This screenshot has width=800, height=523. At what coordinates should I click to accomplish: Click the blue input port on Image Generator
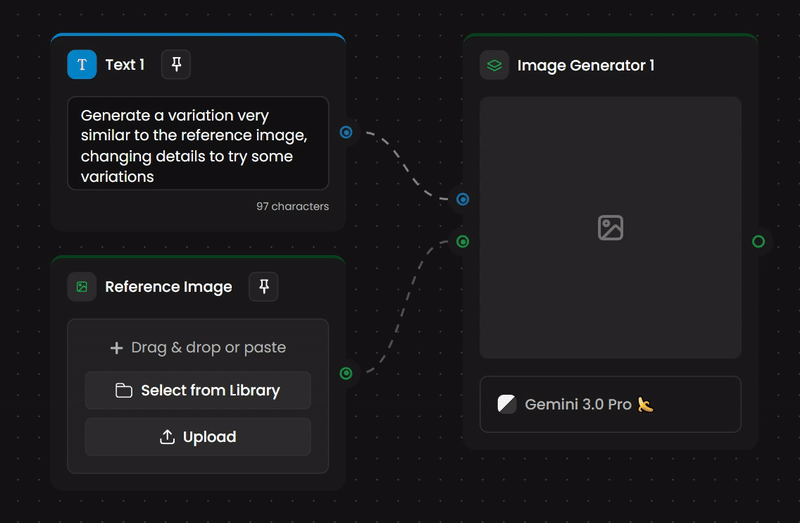[x=462, y=199]
